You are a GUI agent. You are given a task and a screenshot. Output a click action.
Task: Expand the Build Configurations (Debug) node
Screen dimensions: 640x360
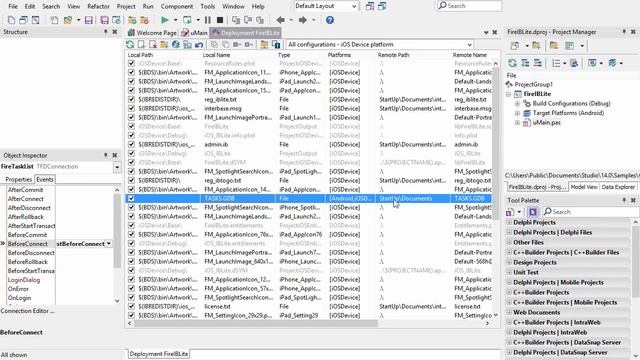coord(517,104)
